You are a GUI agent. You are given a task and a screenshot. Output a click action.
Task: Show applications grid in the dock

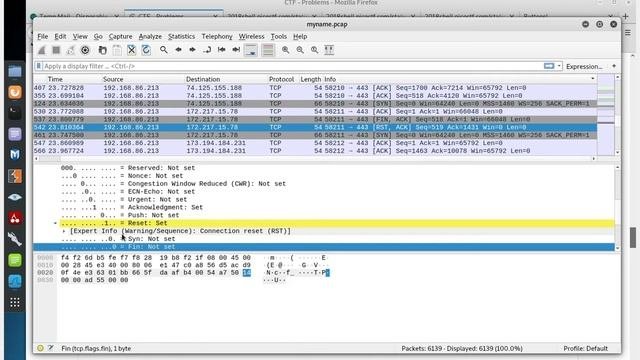[x=15, y=302]
